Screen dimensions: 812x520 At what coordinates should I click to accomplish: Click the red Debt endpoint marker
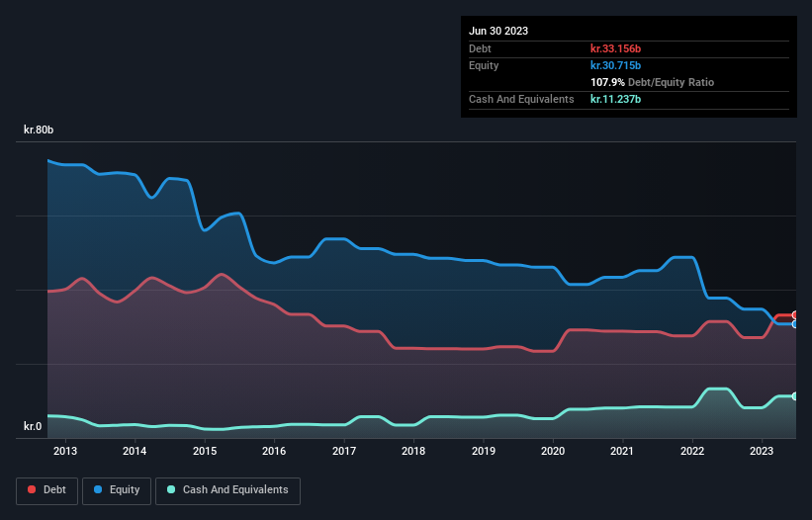(795, 315)
